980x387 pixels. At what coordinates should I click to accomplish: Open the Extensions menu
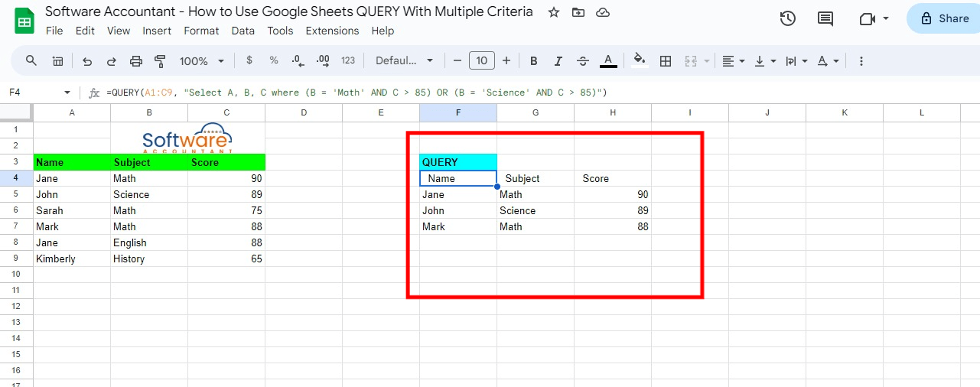(332, 31)
